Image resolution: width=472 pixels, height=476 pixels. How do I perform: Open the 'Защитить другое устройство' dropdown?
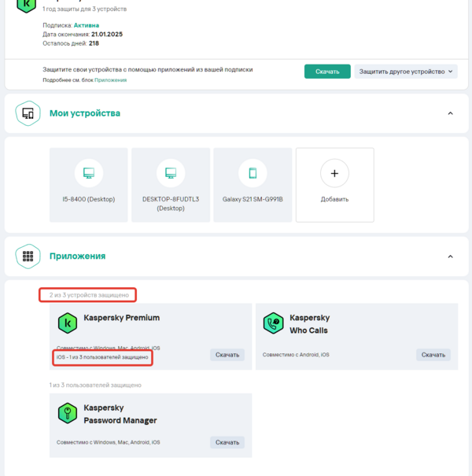tap(406, 72)
